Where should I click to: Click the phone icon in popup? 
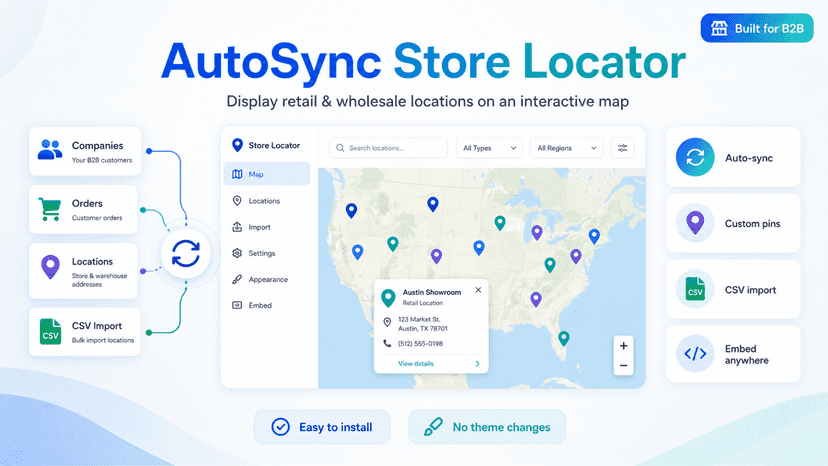(x=387, y=343)
